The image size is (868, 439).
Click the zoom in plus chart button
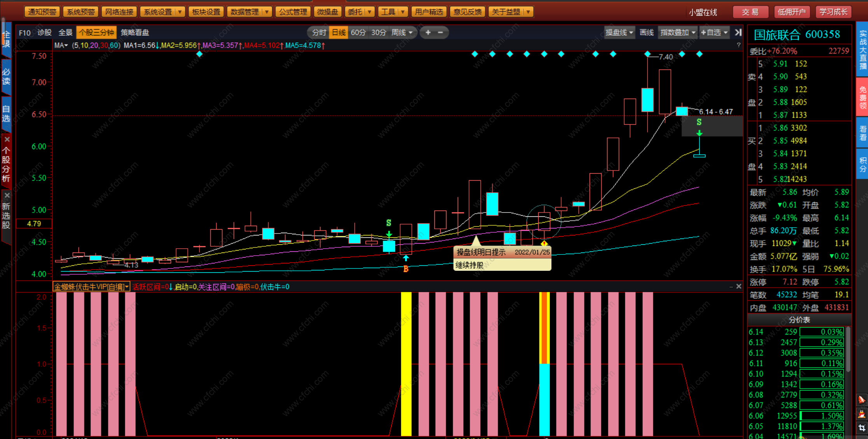[x=428, y=33]
